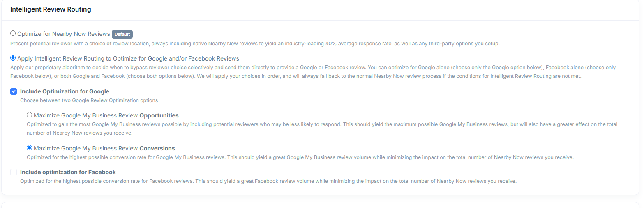Choose the Maximize Review Conversions radio button
The width and height of the screenshot is (644, 208).
(29, 148)
